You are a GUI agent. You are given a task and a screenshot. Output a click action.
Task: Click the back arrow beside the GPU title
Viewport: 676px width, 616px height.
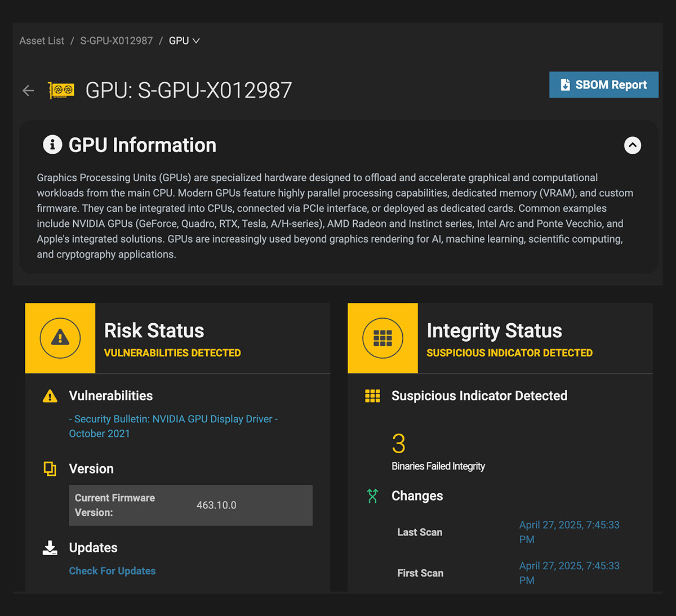pyautogui.click(x=28, y=91)
